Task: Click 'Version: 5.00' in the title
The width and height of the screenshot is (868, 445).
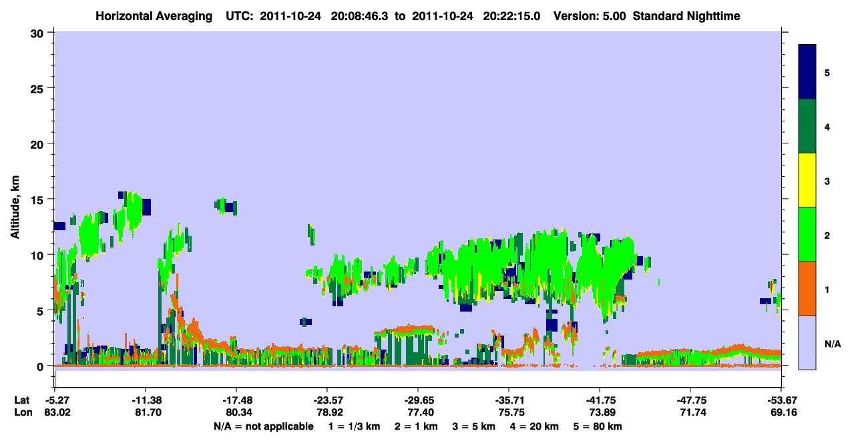Action: pyautogui.click(x=589, y=16)
